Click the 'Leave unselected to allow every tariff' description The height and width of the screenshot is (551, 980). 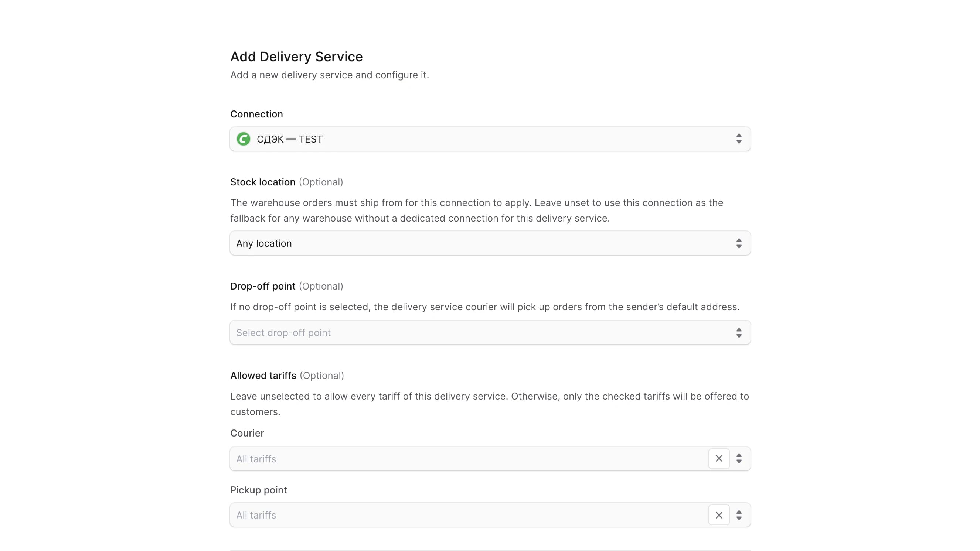[x=490, y=404]
